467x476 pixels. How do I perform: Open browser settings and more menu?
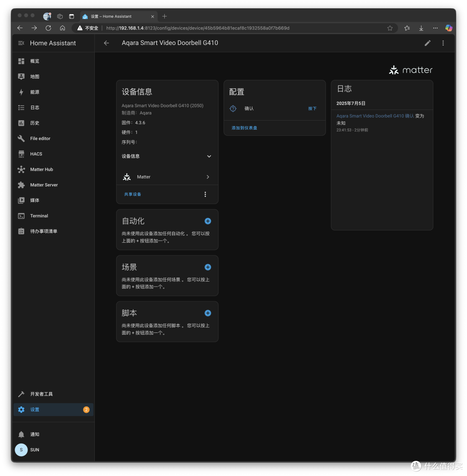tap(435, 28)
